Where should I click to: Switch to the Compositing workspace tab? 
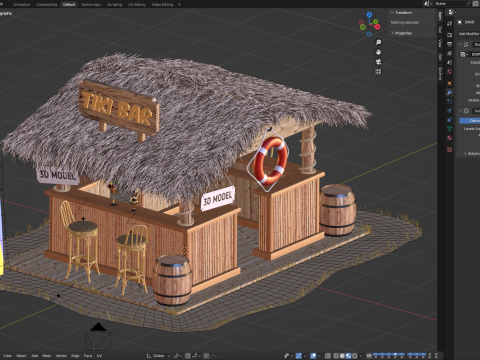coord(46,4)
